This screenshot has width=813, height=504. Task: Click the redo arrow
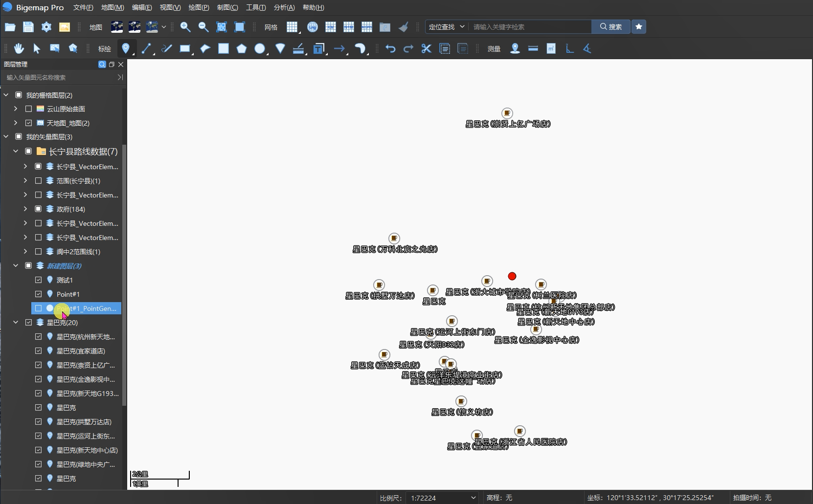(408, 48)
